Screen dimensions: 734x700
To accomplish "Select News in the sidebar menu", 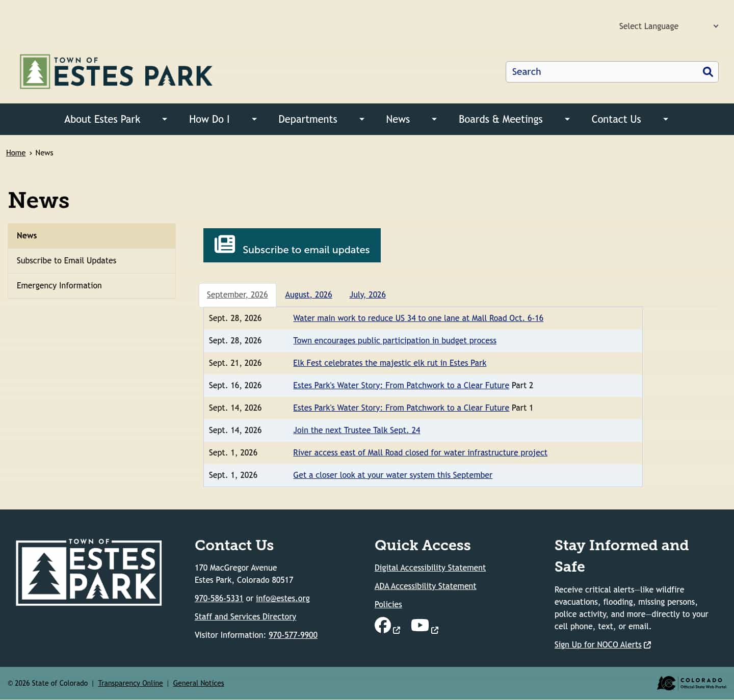I will pos(92,235).
